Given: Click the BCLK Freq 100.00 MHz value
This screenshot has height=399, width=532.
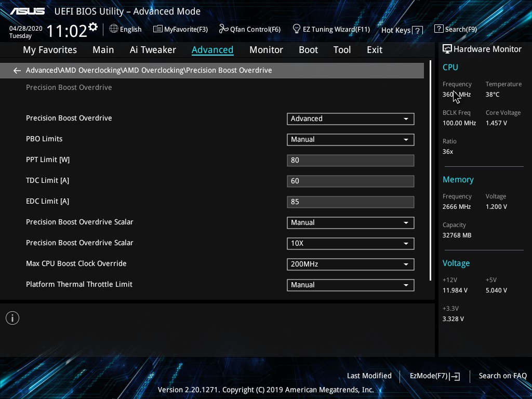Looking at the screenshot, I should click(x=459, y=123).
